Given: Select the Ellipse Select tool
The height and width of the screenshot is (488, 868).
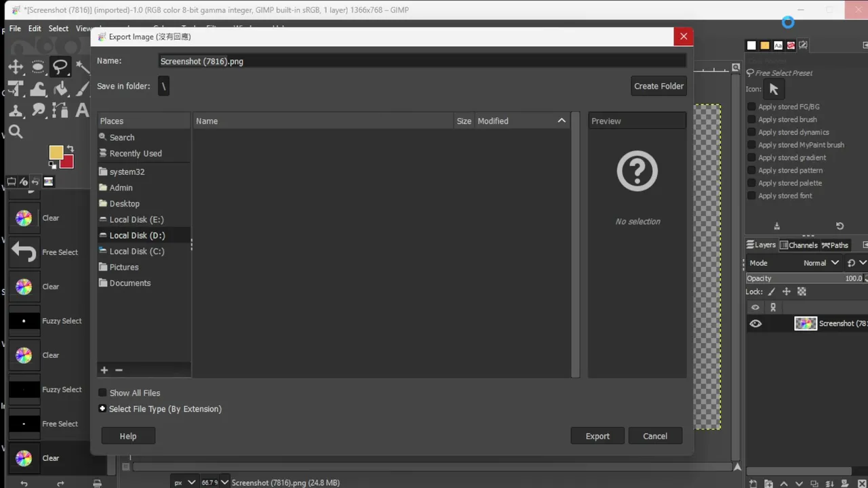Looking at the screenshot, I should [38, 66].
